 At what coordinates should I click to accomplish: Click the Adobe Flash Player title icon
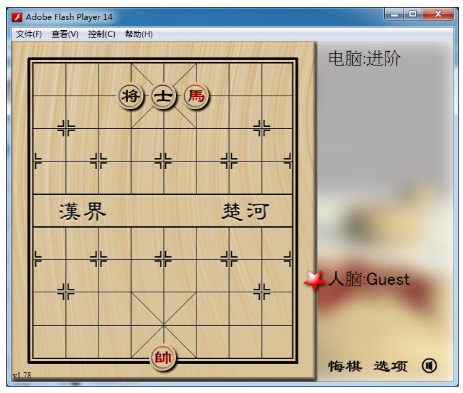(17, 17)
